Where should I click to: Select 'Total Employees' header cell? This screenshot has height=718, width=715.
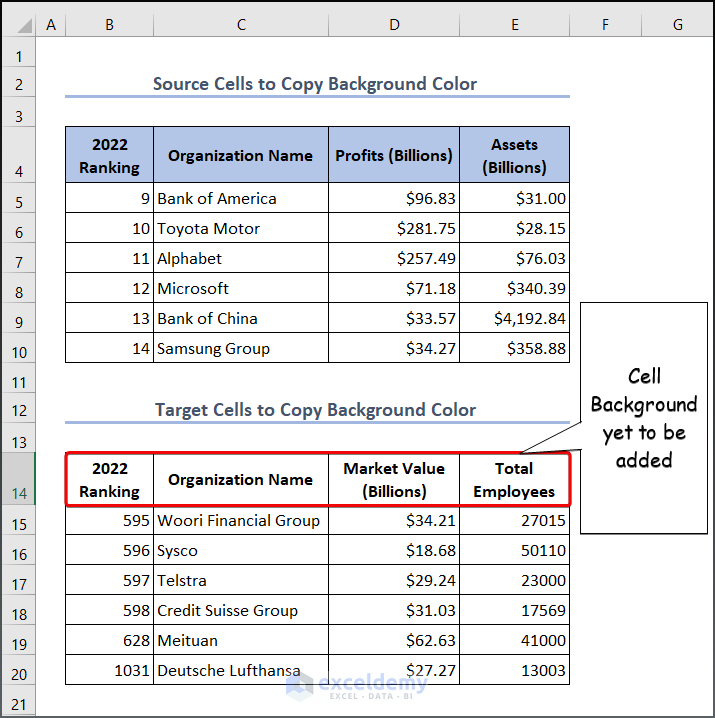point(514,479)
